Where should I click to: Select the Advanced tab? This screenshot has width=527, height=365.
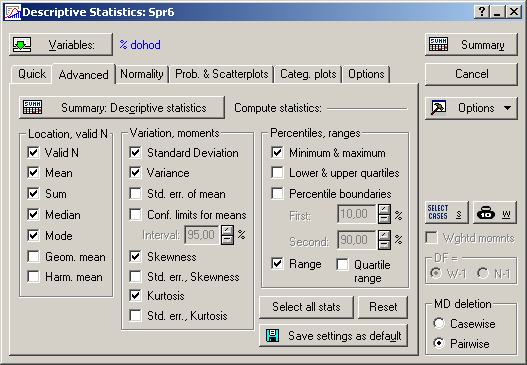[83, 74]
